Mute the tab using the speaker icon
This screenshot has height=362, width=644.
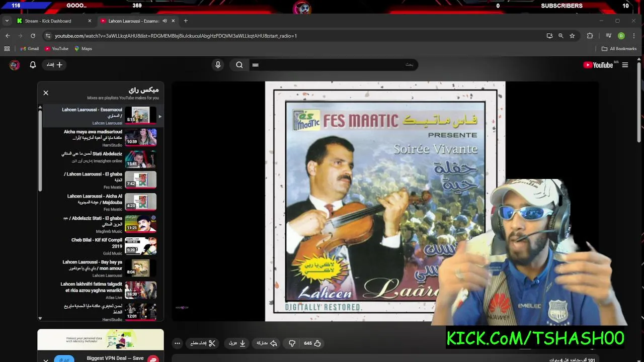tap(165, 21)
